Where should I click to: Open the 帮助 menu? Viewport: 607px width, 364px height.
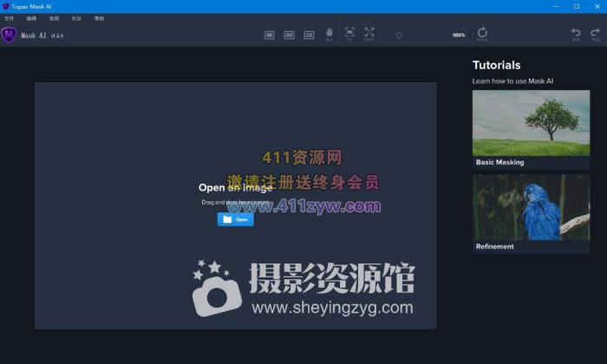point(99,17)
